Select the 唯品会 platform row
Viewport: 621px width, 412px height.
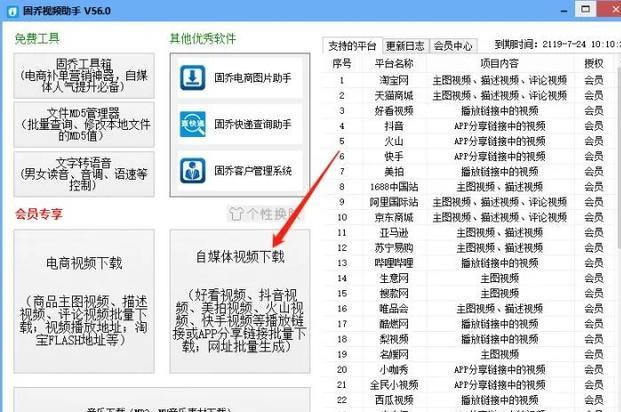469,309
